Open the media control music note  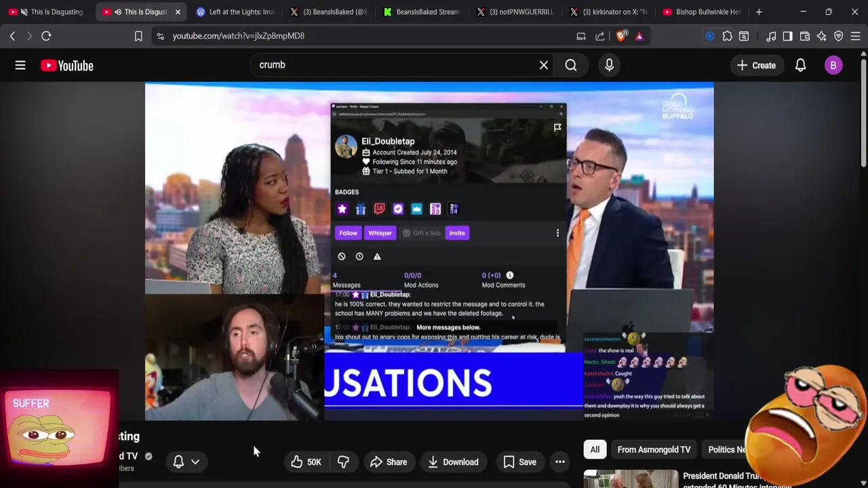tap(771, 36)
